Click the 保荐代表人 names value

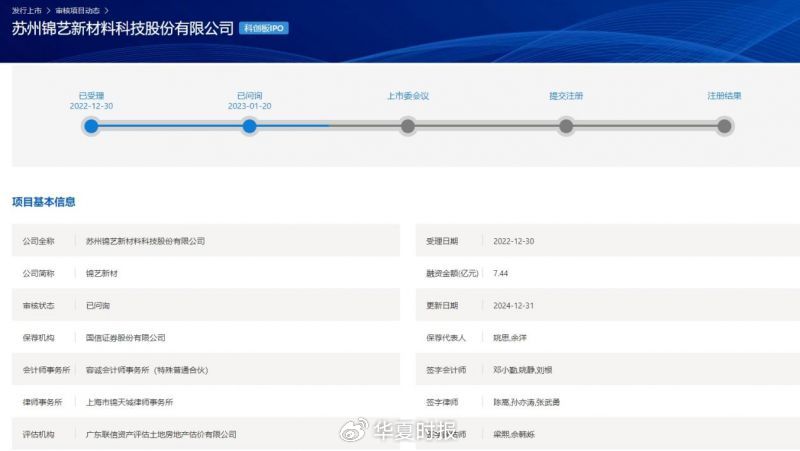(510, 338)
